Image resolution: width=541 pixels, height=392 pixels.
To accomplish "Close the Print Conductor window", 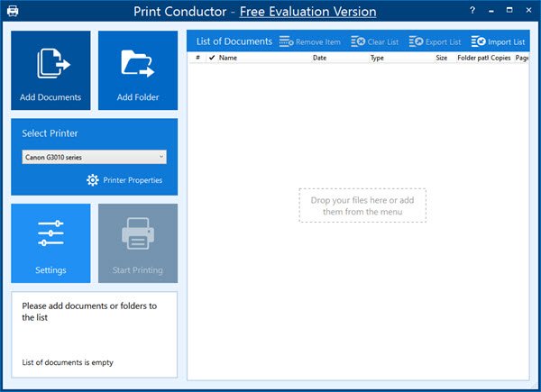I will coord(528,10).
